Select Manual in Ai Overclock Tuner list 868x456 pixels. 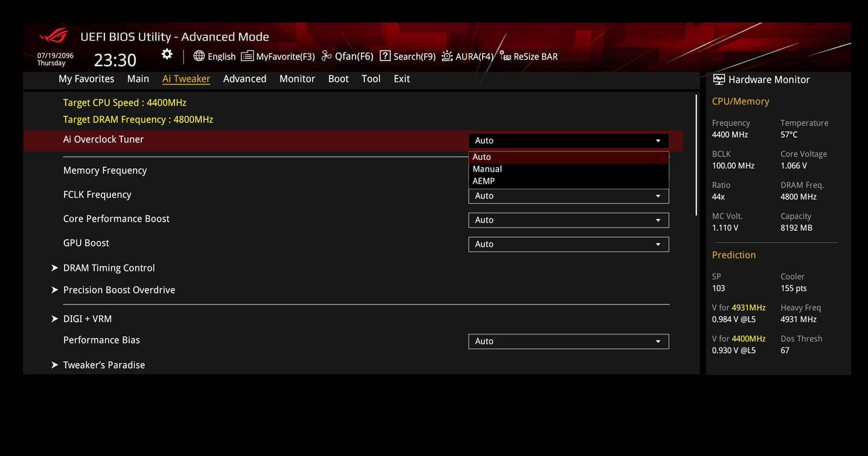pyautogui.click(x=487, y=169)
